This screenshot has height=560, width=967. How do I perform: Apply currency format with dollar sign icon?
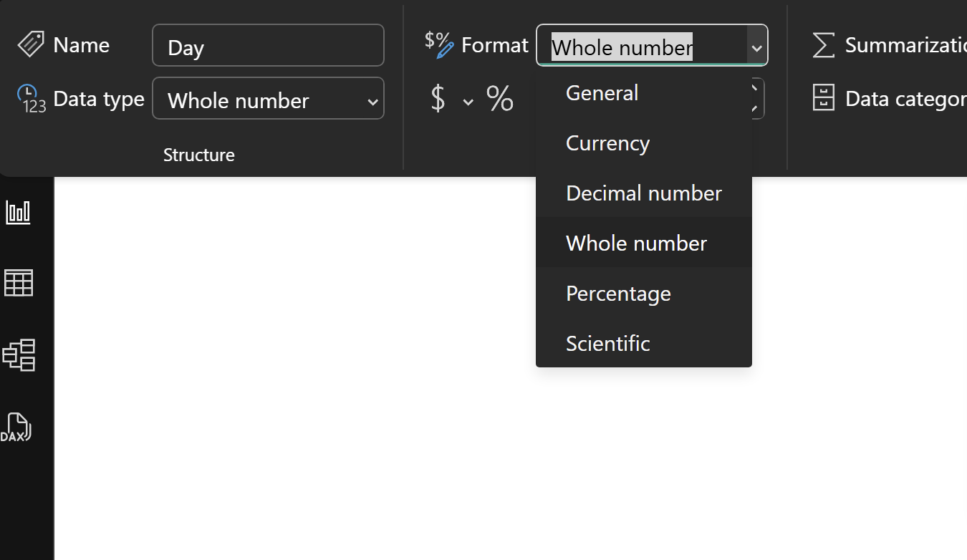(438, 99)
